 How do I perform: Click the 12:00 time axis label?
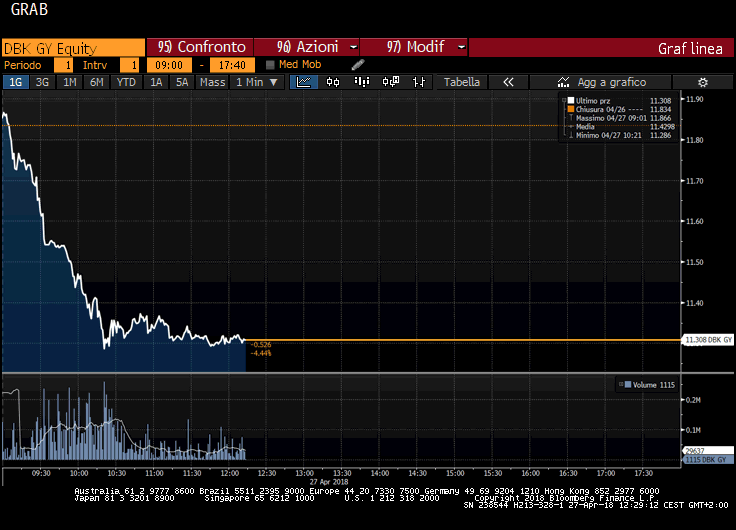pyautogui.click(x=230, y=473)
